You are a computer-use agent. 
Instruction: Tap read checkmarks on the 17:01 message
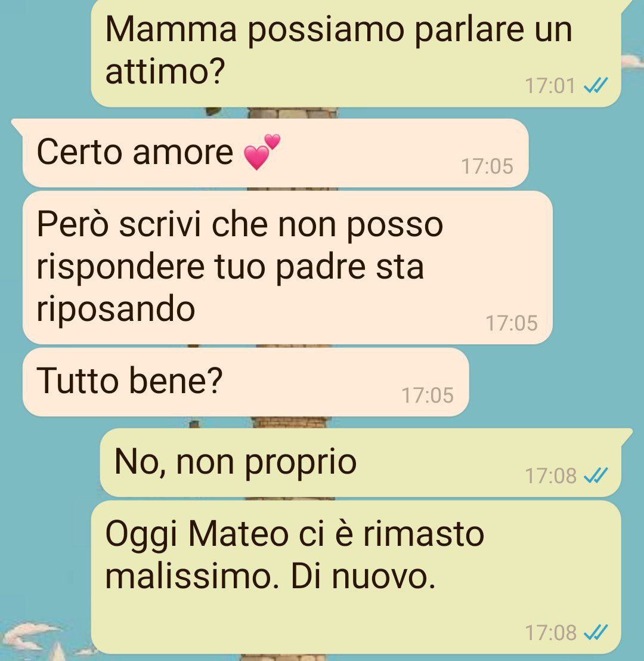pos(596,85)
